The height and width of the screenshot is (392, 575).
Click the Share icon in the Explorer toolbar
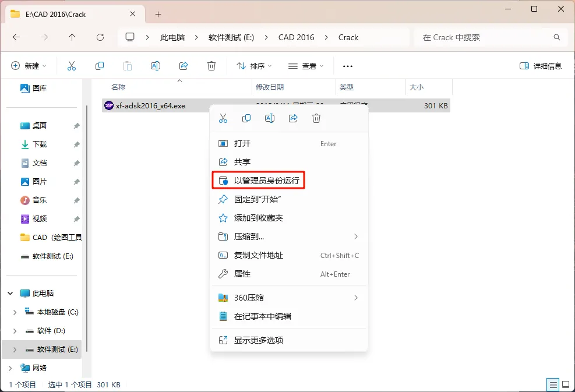coord(184,66)
